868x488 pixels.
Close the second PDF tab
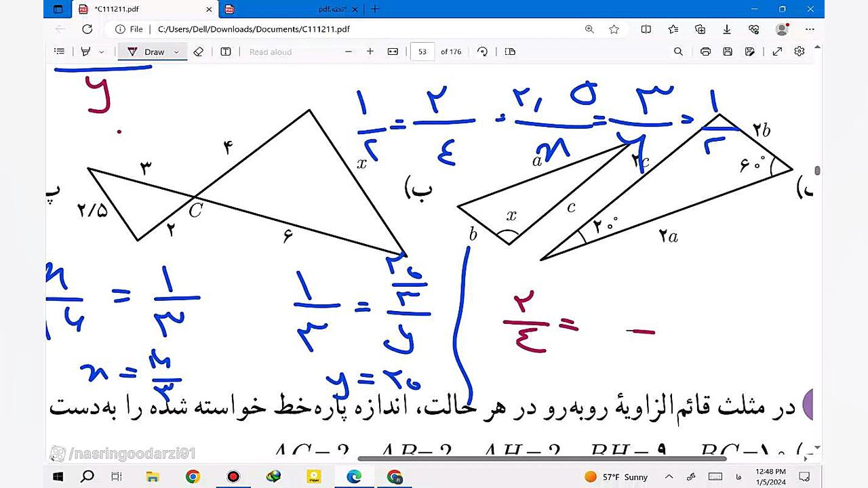click(x=355, y=9)
